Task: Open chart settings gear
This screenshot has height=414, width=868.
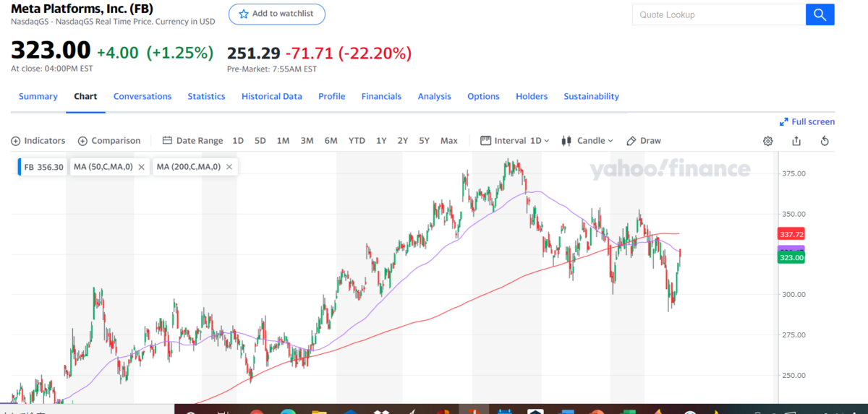Action: (x=768, y=141)
